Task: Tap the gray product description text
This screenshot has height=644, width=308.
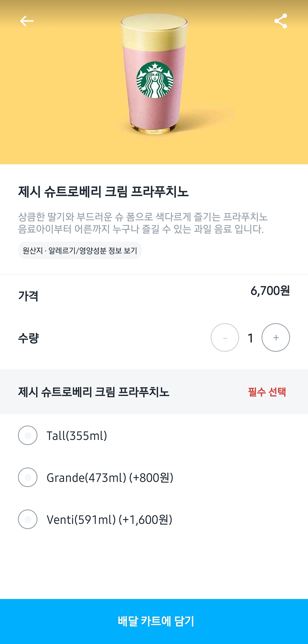Action: click(x=142, y=223)
